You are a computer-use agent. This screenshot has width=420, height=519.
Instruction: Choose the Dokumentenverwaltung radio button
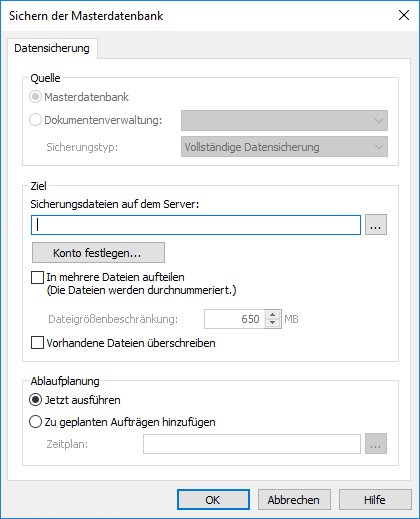(x=35, y=120)
